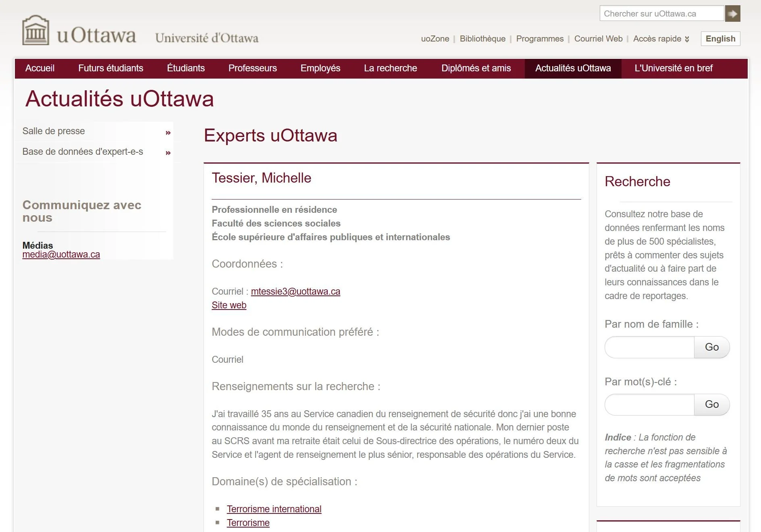Select the Actualités uOttawa menu tab

(573, 68)
